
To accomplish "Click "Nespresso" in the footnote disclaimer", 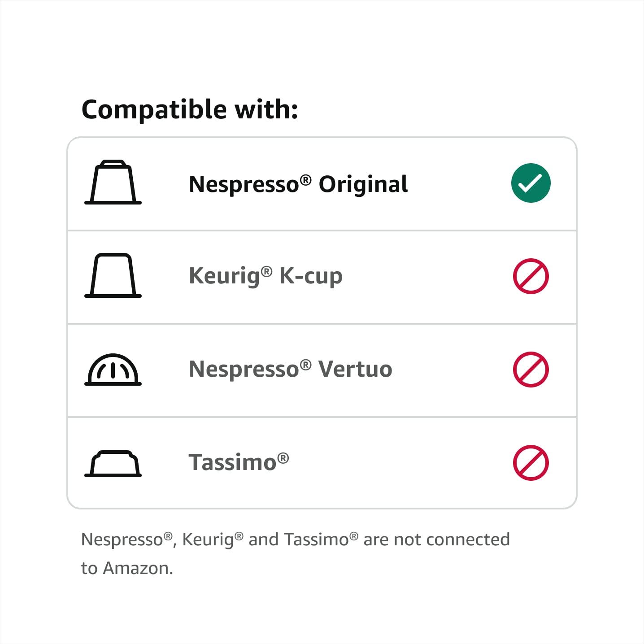I will (x=122, y=540).
